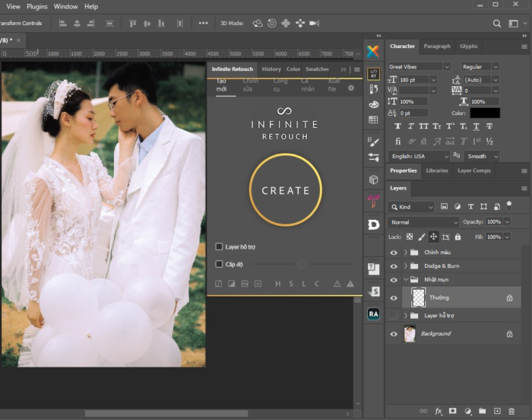Click the CREATE circle button
Image resolution: width=532 pixels, height=420 pixels.
click(x=285, y=190)
